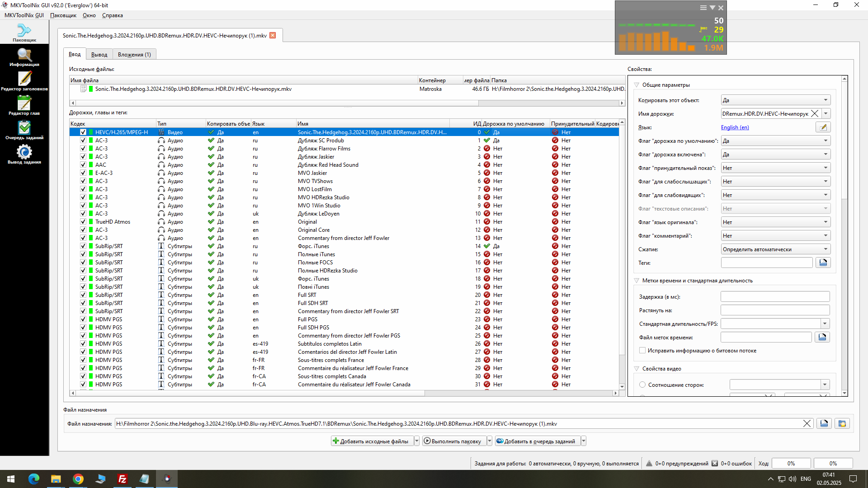Open Сжатие compression dropdown
868x488 pixels.
click(x=775, y=249)
